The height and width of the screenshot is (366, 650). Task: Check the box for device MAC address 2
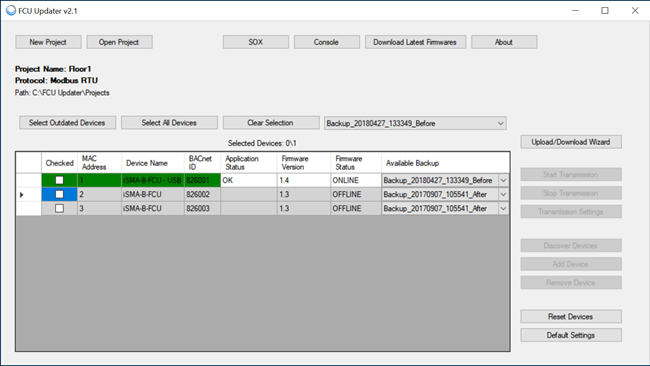pos(59,194)
